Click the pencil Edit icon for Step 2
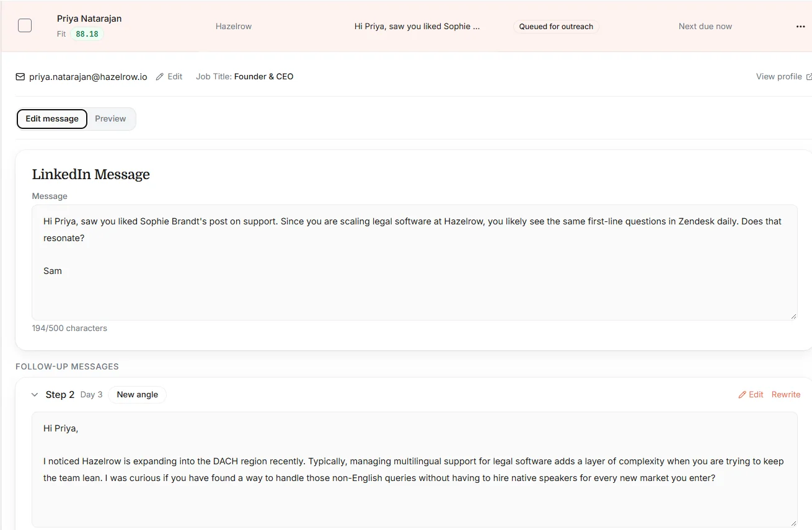This screenshot has width=812, height=530. tap(742, 395)
